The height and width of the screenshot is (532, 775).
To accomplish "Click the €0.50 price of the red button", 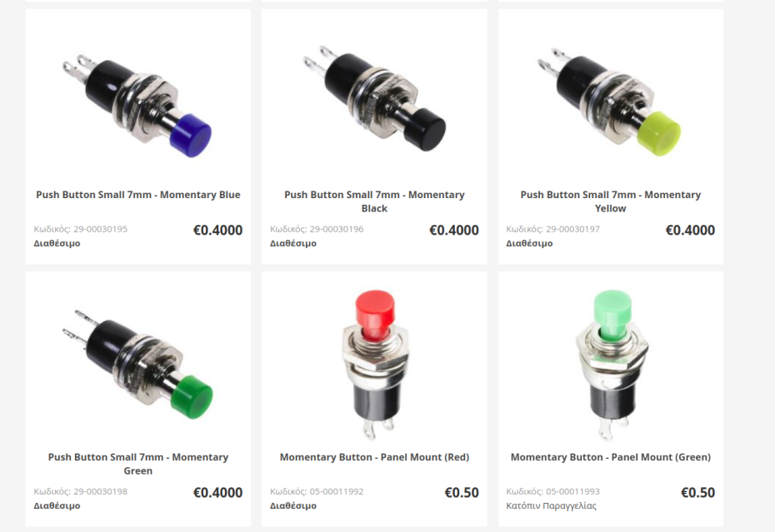I will (x=462, y=493).
